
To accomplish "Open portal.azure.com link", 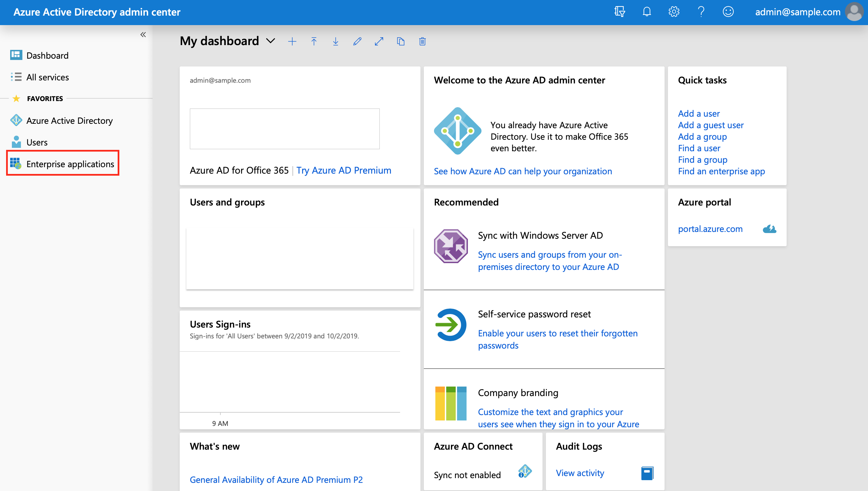I will pyautogui.click(x=710, y=229).
